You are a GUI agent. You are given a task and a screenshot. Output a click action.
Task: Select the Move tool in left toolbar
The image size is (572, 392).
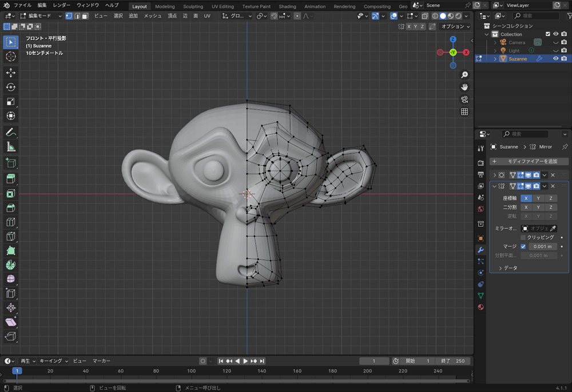click(10, 73)
